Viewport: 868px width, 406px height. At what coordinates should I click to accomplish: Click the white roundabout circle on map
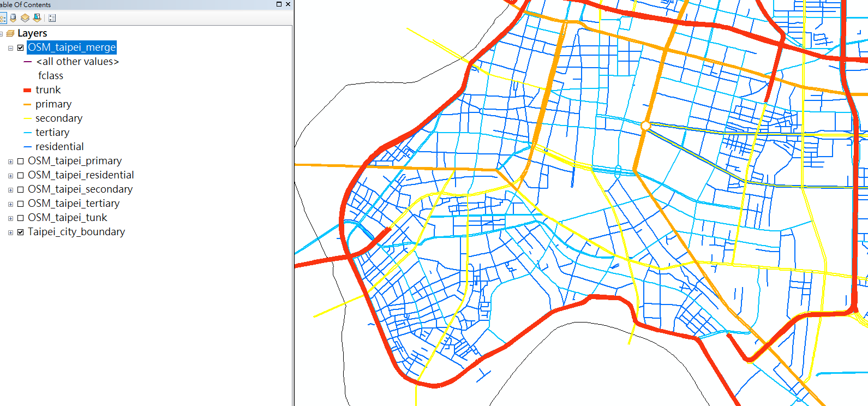[645, 126]
